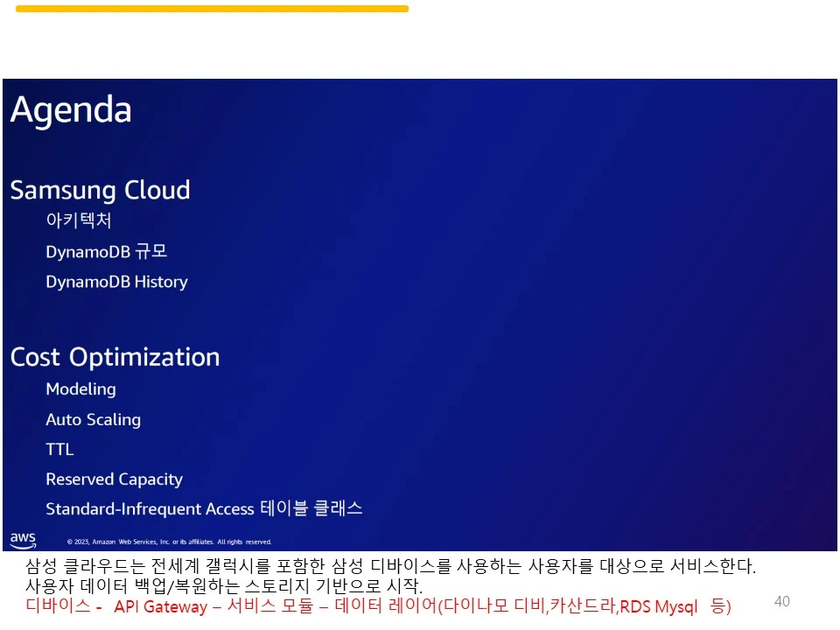
Task: Click the note line starting 사용자 데이터 백업
Action: [224, 585]
